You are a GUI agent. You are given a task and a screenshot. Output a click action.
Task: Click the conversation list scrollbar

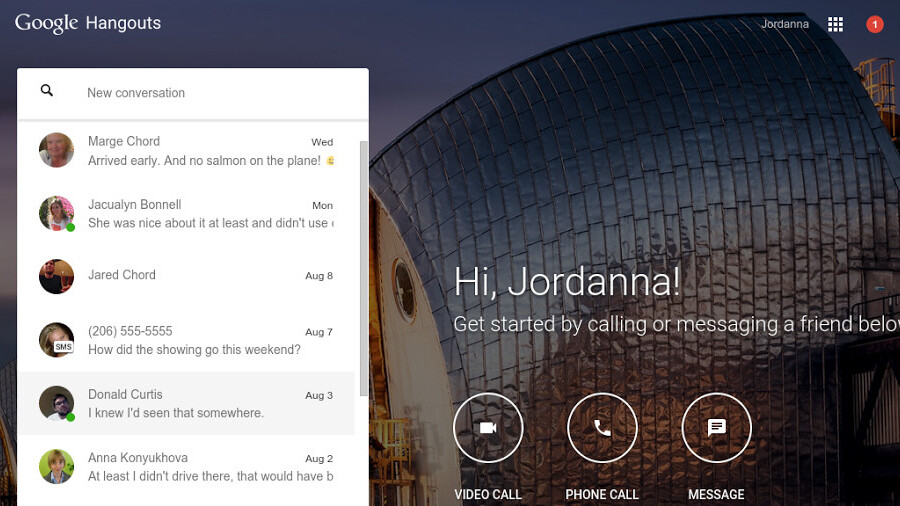click(x=363, y=270)
